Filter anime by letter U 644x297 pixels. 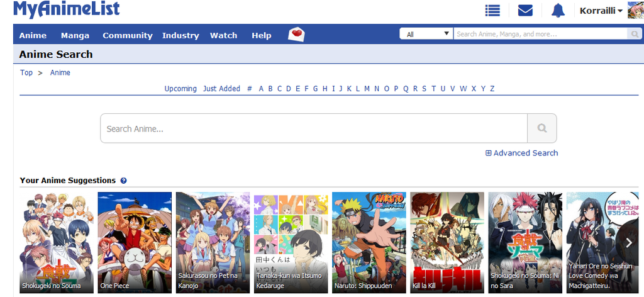click(x=443, y=88)
